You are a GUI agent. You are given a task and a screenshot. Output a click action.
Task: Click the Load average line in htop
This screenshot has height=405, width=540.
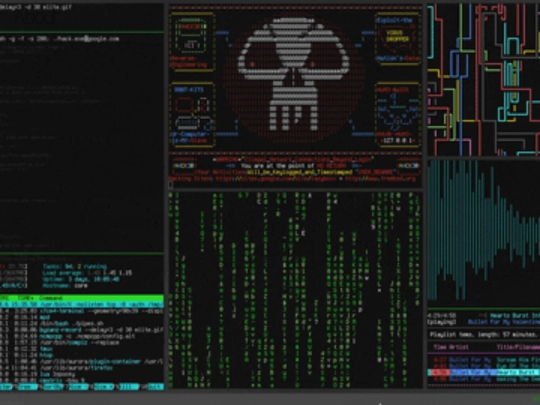[87, 273]
